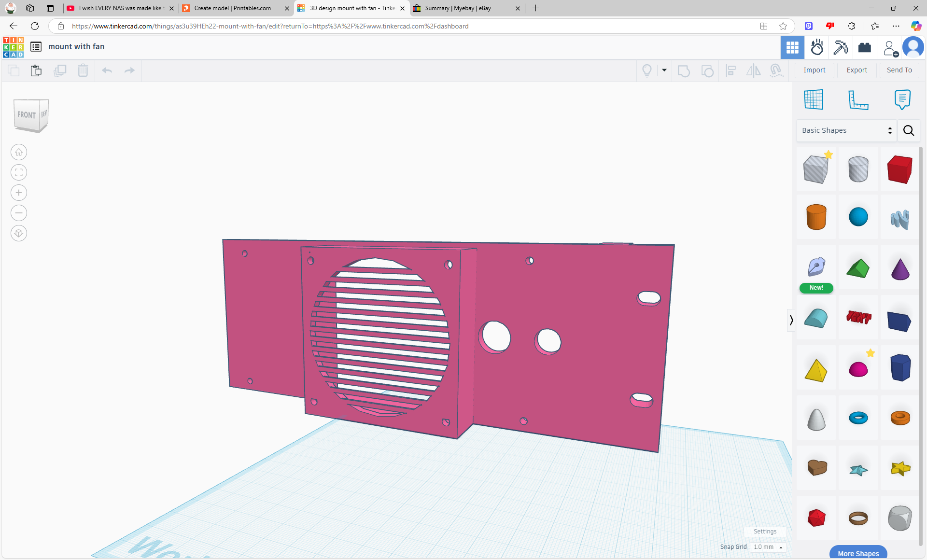
Task: Choose the brown Heart shape
Action: click(x=817, y=467)
